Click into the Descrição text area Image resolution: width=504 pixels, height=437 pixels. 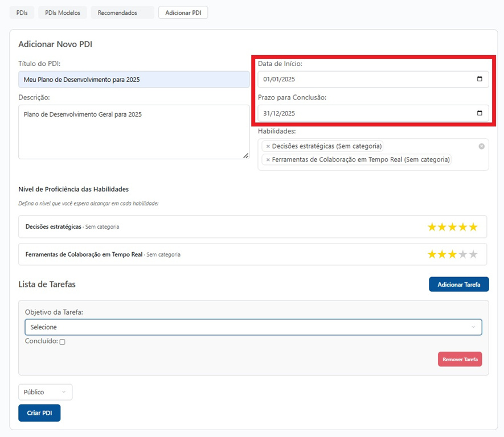point(134,137)
